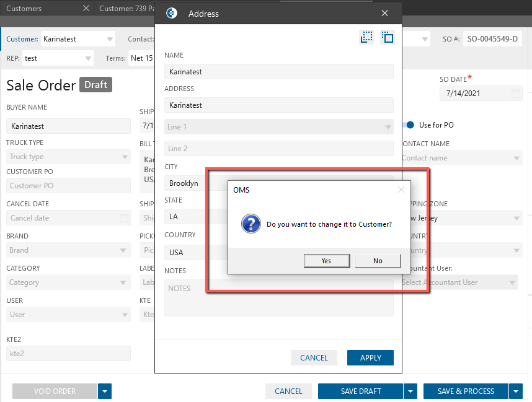This screenshot has height=402, width=532.
Task: Open the SO DATE calendar icon
Action: point(516,93)
